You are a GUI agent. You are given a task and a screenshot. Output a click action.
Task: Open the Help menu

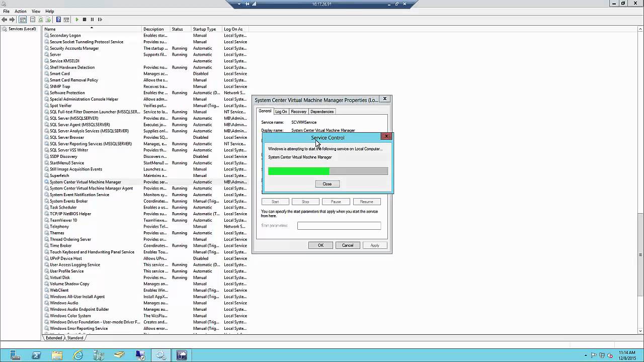point(50,11)
